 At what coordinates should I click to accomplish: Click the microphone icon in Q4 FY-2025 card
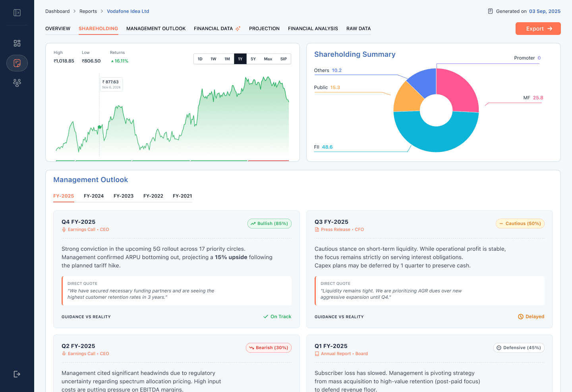[x=64, y=230]
